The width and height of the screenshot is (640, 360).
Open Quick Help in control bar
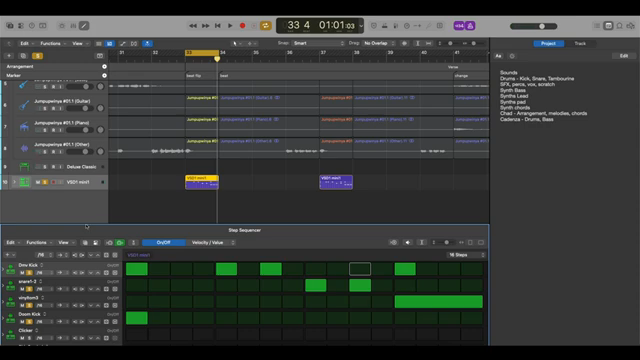[31, 26]
